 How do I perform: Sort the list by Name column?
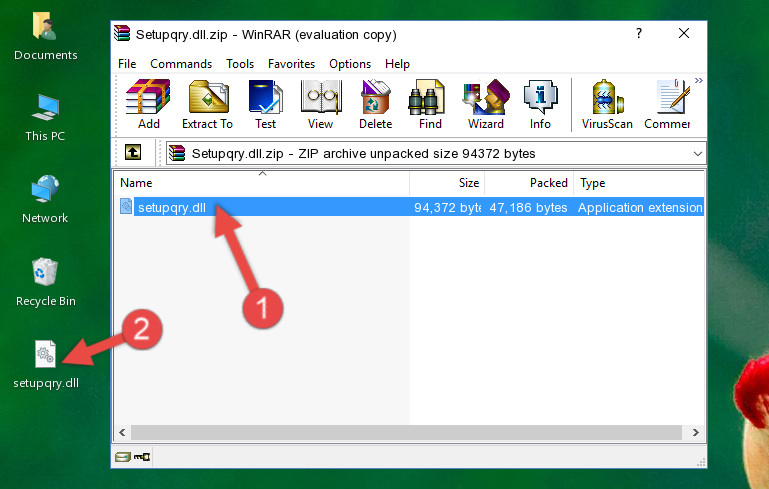pyautogui.click(x=262, y=183)
